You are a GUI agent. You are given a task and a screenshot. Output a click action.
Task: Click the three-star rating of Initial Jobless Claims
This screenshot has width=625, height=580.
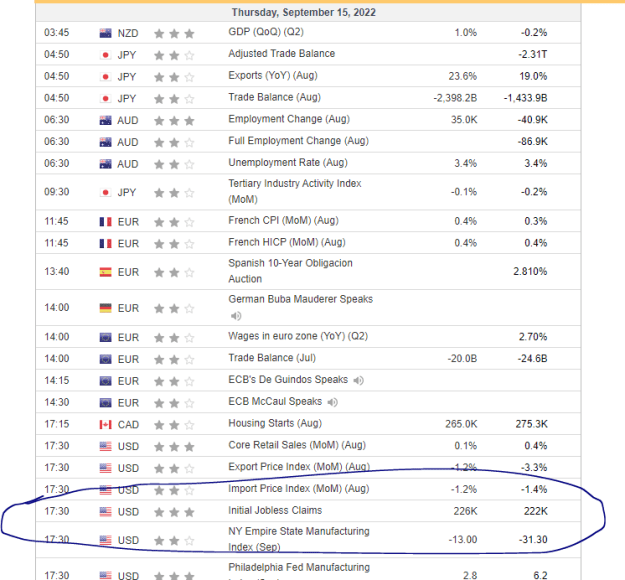[174, 512]
